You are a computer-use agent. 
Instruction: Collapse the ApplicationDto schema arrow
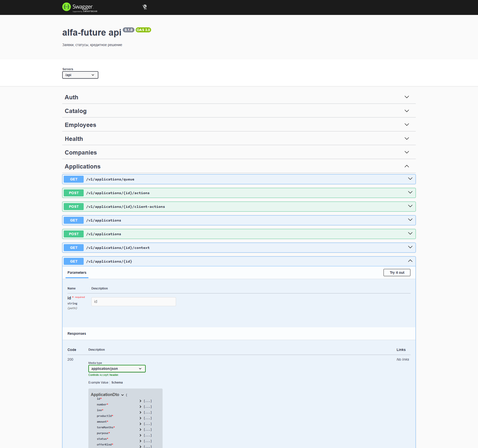click(x=122, y=395)
